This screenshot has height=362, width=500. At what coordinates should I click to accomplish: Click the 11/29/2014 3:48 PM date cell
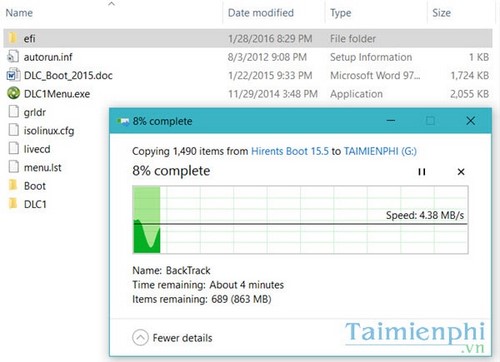[273, 94]
